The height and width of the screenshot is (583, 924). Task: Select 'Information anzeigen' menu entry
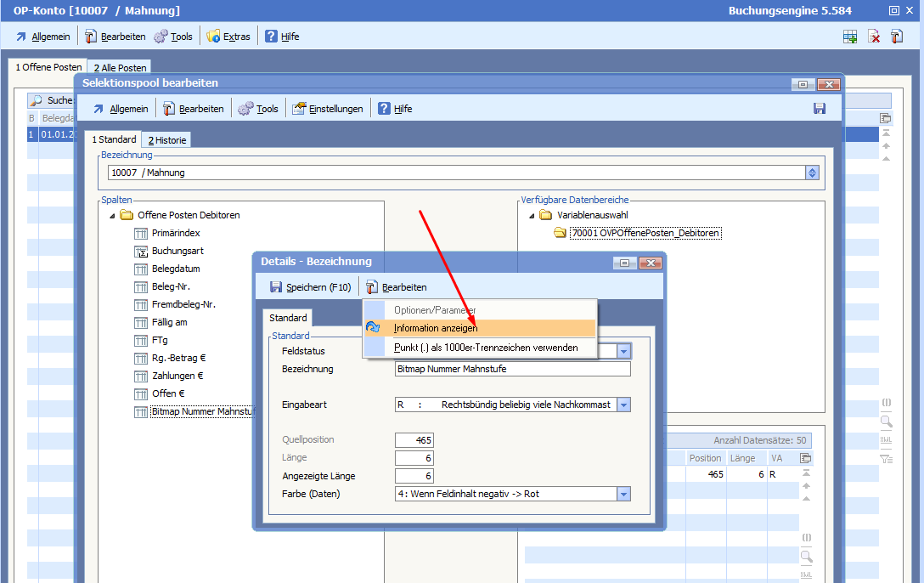click(x=436, y=328)
